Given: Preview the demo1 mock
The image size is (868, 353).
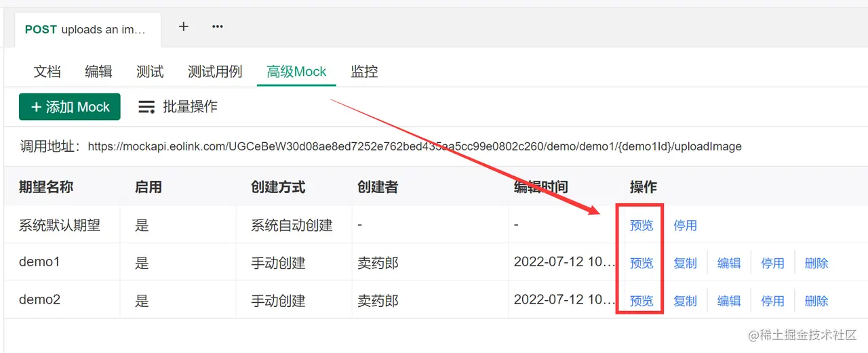Looking at the screenshot, I should click(642, 263).
